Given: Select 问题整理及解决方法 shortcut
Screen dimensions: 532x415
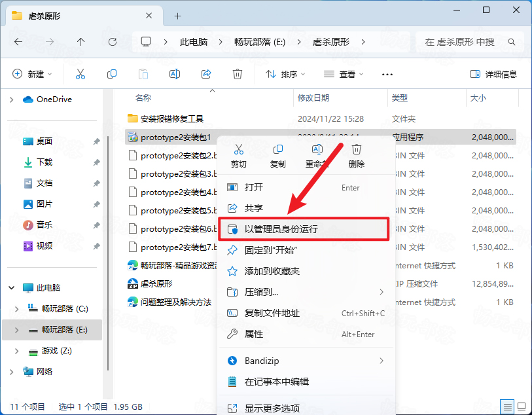Looking at the screenshot, I should pos(169,302).
